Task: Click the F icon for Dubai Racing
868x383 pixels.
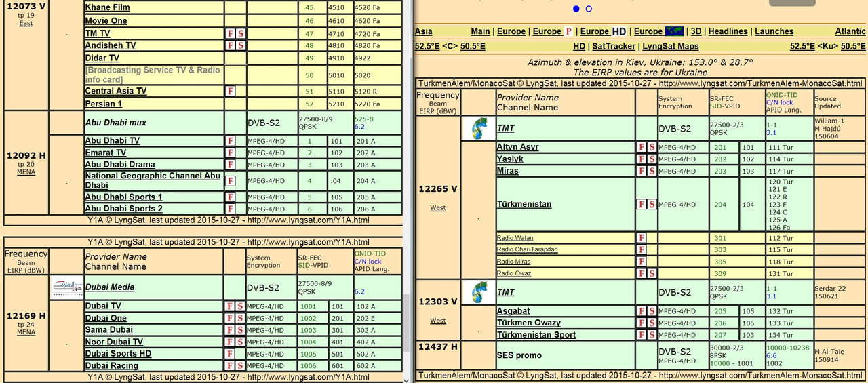Action: pos(231,366)
